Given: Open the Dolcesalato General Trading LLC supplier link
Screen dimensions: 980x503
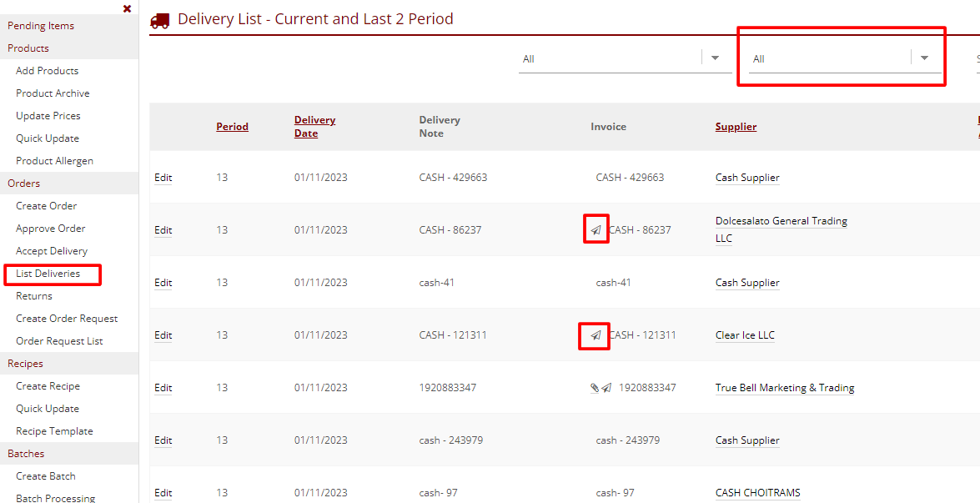Looking at the screenshot, I should (781, 221).
